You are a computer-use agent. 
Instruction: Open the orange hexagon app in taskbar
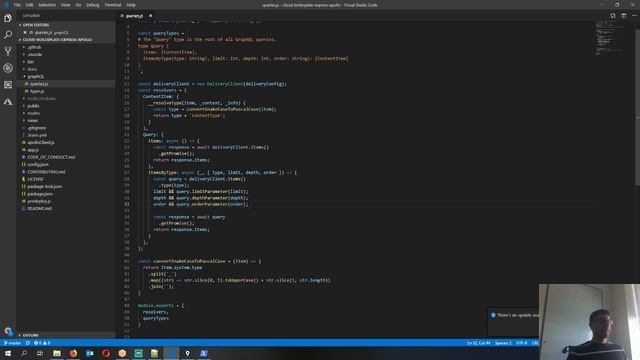[x=122, y=353]
